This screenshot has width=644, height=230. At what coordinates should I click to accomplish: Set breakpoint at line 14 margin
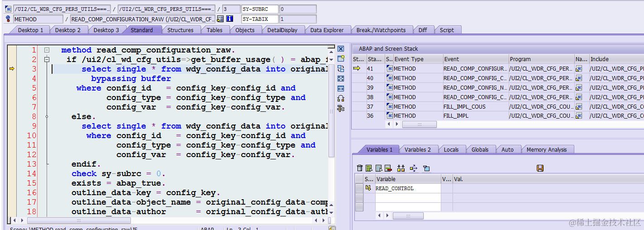click(12, 174)
